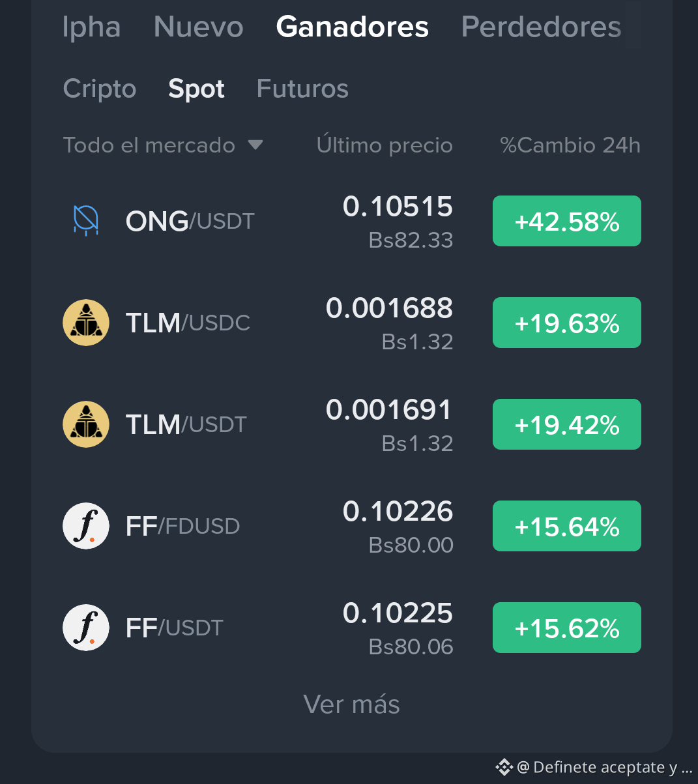Image resolution: width=698 pixels, height=784 pixels.
Task: Select the Cripto sub-tab
Action: click(100, 89)
